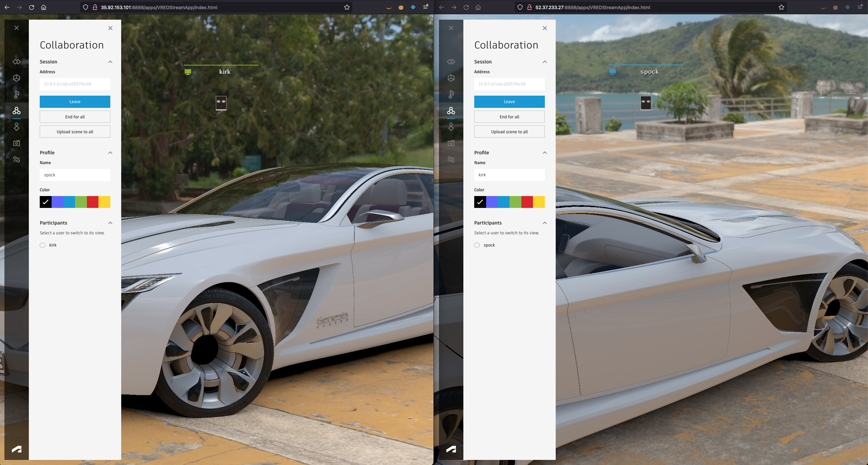
Task: Select participant spock to switch view
Action: point(477,245)
